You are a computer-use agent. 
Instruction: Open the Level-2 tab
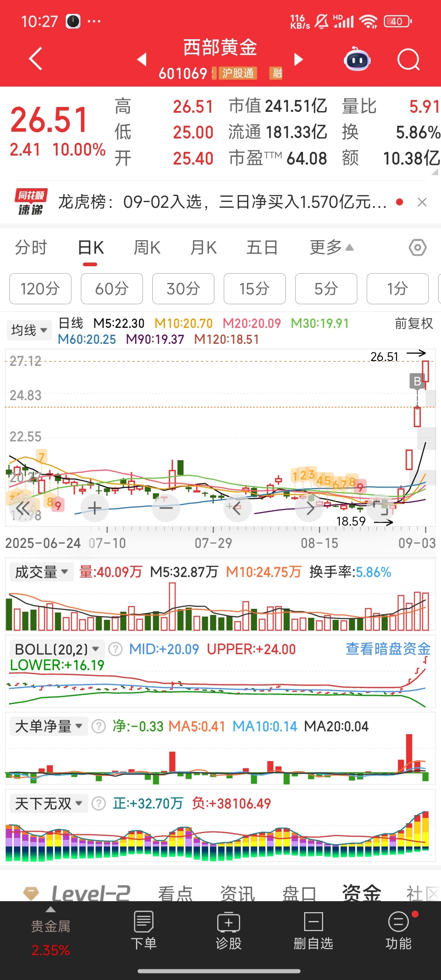pyautogui.click(x=91, y=893)
